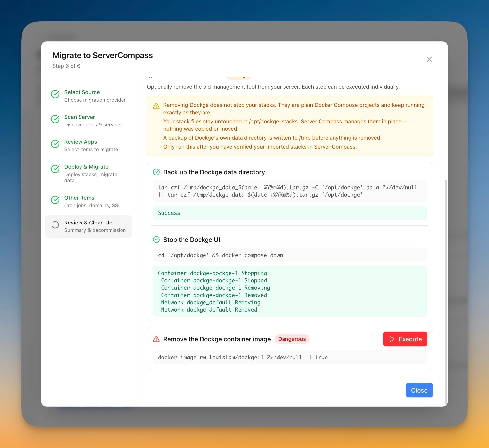Execute the Dockge container image removal
Viewport: 489px width, 448px height.
point(405,339)
